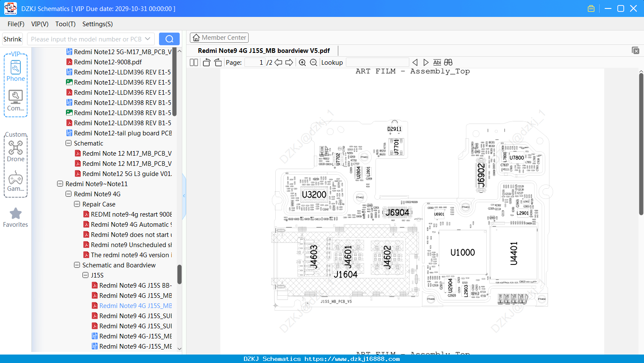Collapse Schematic and Boardview folder
The width and height of the screenshot is (644, 363).
click(x=77, y=265)
